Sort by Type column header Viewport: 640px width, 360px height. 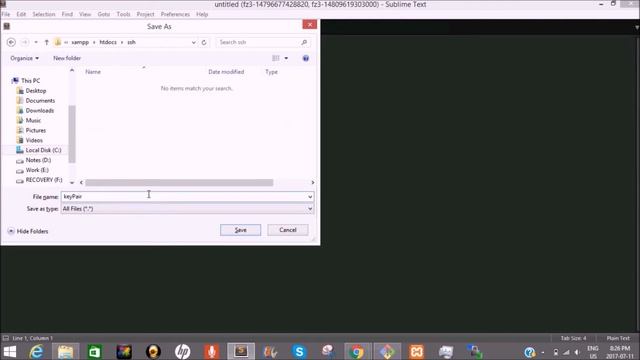coord(271,72)
